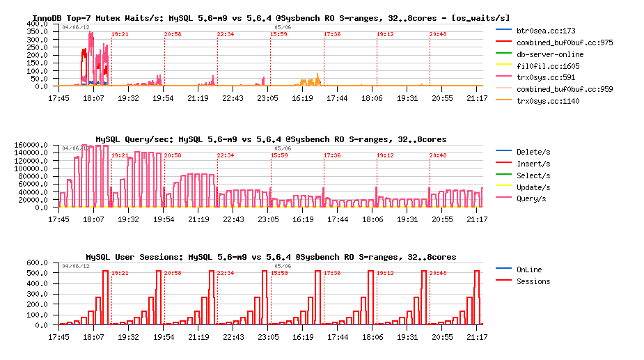Select the OnLine legend label
The width and height of the screenshot is (644, 360).
[x=529, y=269]
